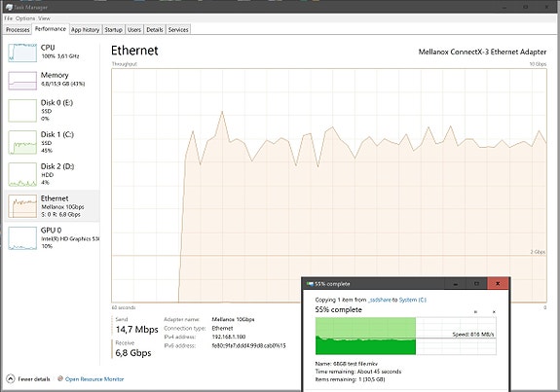Click the CPU usage mini graph
The image size is (560, 392).
pyautogui.click(x=22, y=53)
